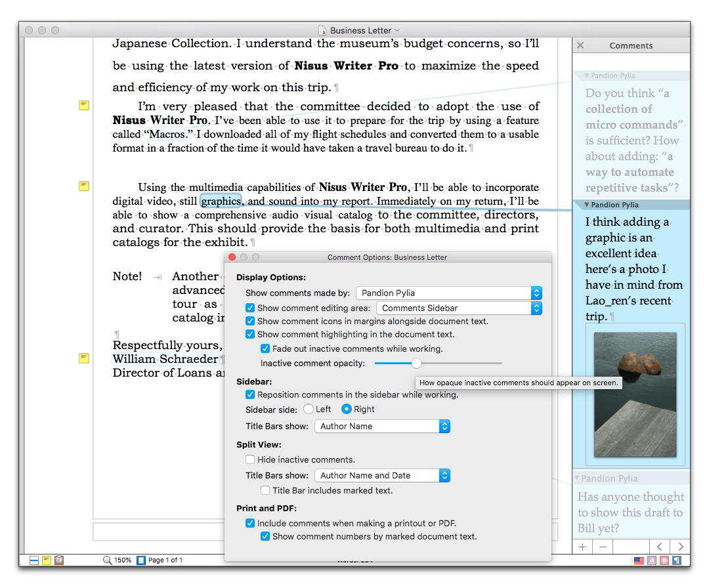Click the comment icon beside "I'm very pleased" paragraph
Screen dimensions: 709x588
coord(84,105)
